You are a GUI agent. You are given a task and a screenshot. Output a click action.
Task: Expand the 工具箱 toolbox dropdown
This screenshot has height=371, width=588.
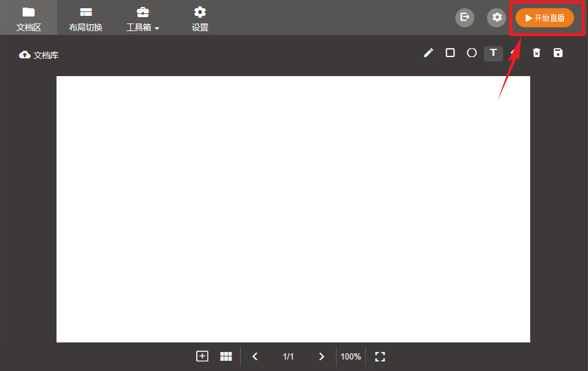pyautogui.click(x=143, y=18)
